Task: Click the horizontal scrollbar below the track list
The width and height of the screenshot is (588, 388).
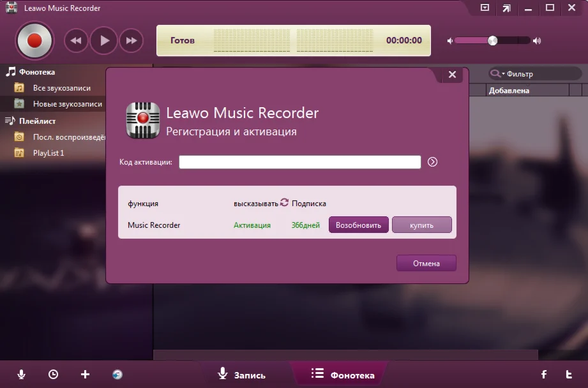Action: (x=345, y=354)
